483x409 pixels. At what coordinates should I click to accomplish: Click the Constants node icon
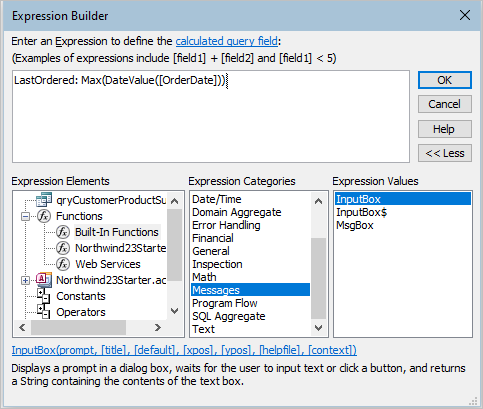click(44, 296)
